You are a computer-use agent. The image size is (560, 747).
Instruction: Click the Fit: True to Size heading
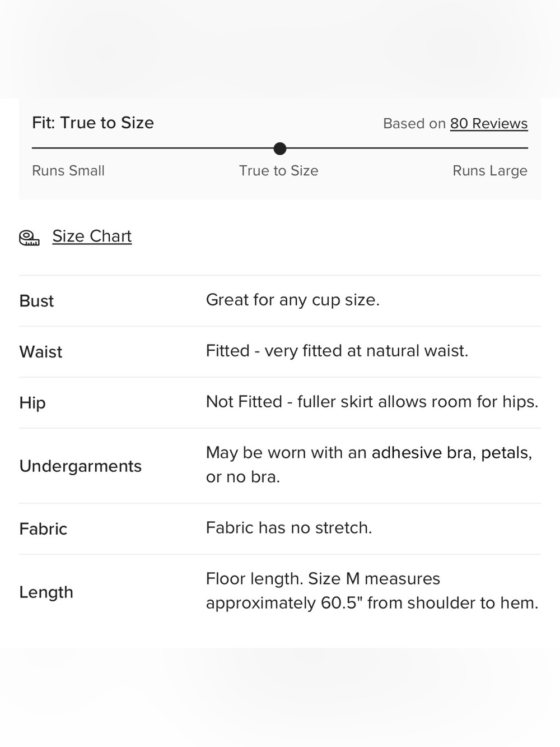[x=93, y=123]
